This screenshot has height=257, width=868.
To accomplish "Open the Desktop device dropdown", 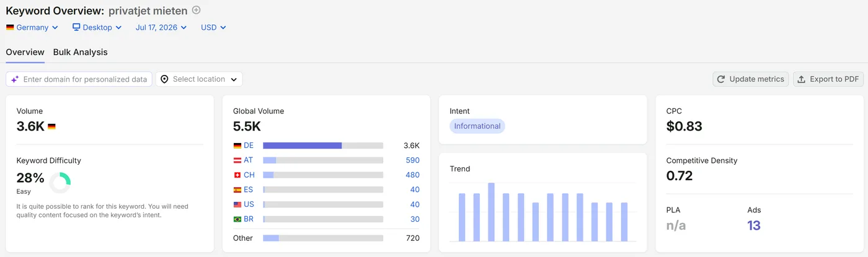I will coord(97,27).
